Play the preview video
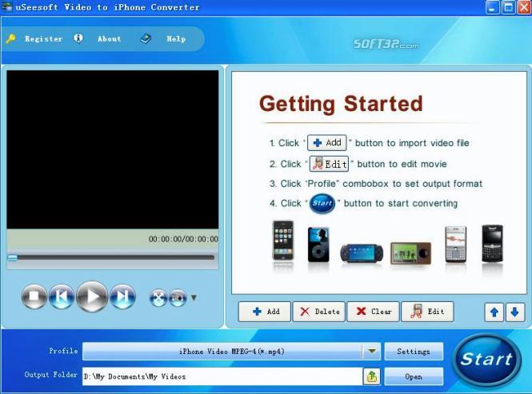Screen dimensions: 532x394 pyautogui.click(x=92, y=296)
